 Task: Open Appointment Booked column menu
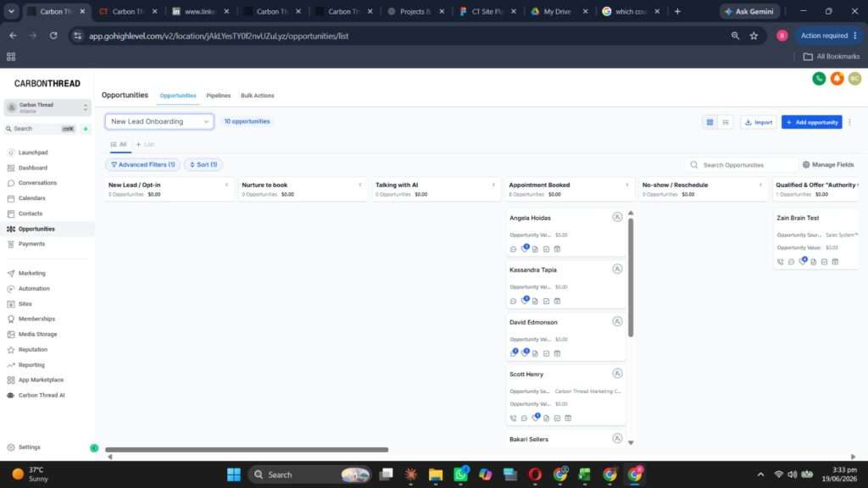pyautogui.click(x=626, y=185)
